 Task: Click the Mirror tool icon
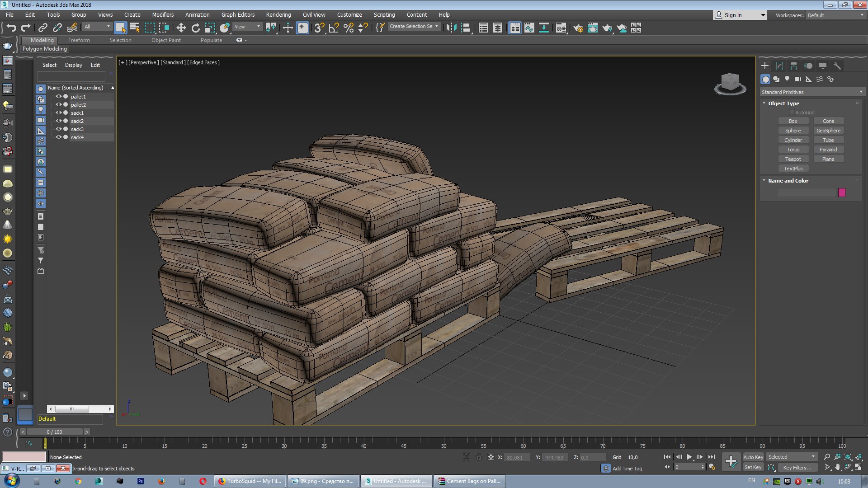coord(451,28)
